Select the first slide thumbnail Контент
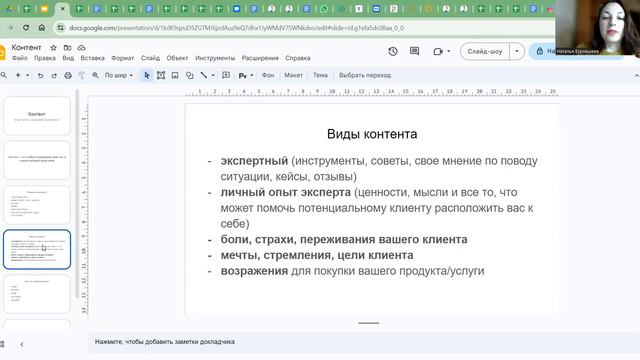The width and height of the screenshot is (640, 360). point(37,116)
